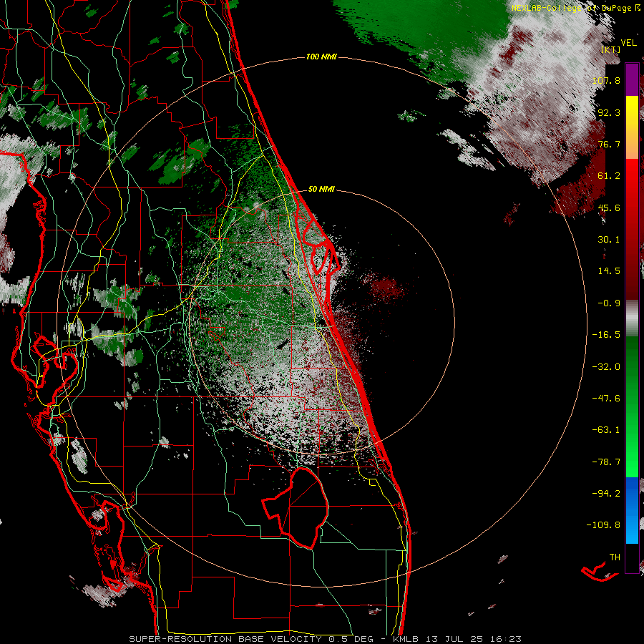Click the -47.6 value on the velocity scale
This screenshot has height=644, width=644.
point(606,399)
